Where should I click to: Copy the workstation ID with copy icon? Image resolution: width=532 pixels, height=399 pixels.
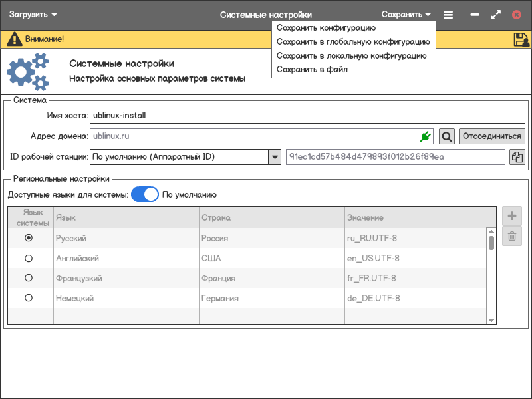pos(517,157)
